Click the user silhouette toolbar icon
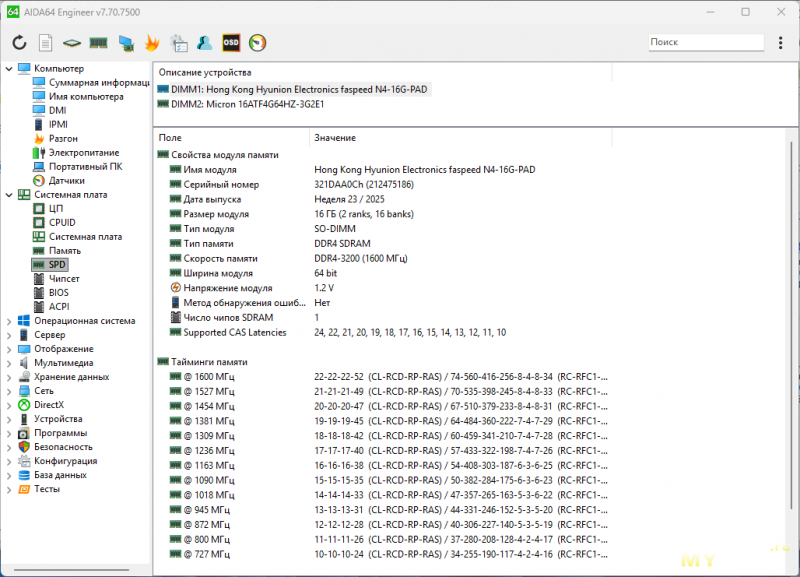800x577 pixels. [205, 43]
